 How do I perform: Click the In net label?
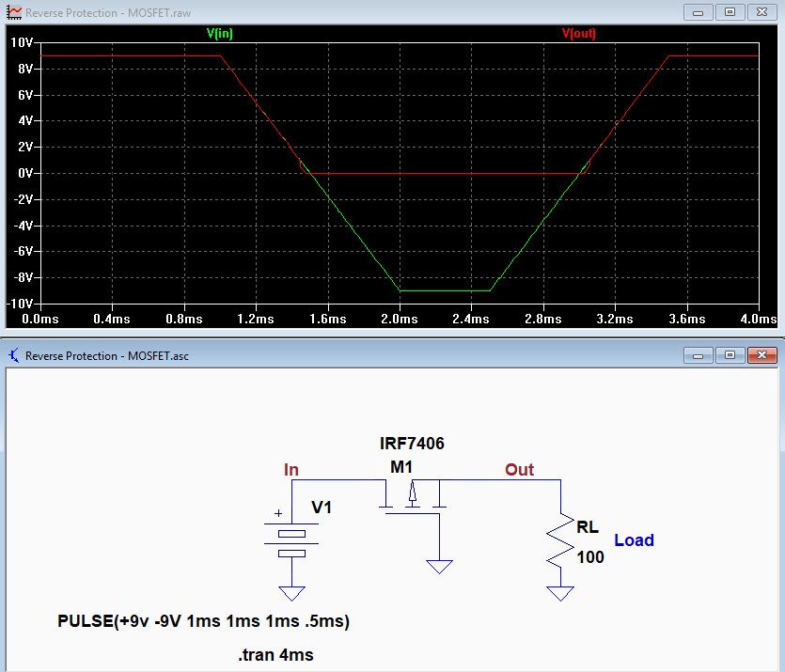pos(291,469)
